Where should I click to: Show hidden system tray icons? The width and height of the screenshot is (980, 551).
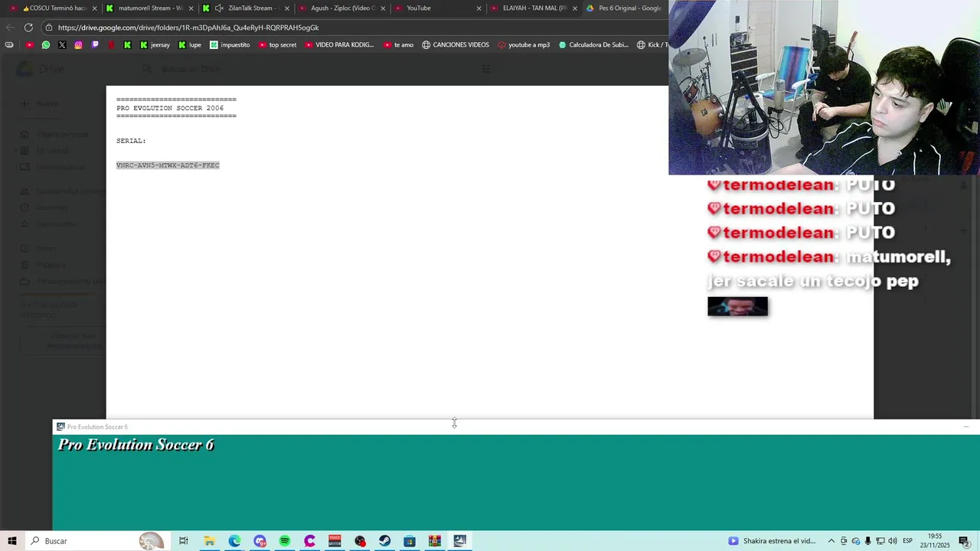(x=831, y=541)
